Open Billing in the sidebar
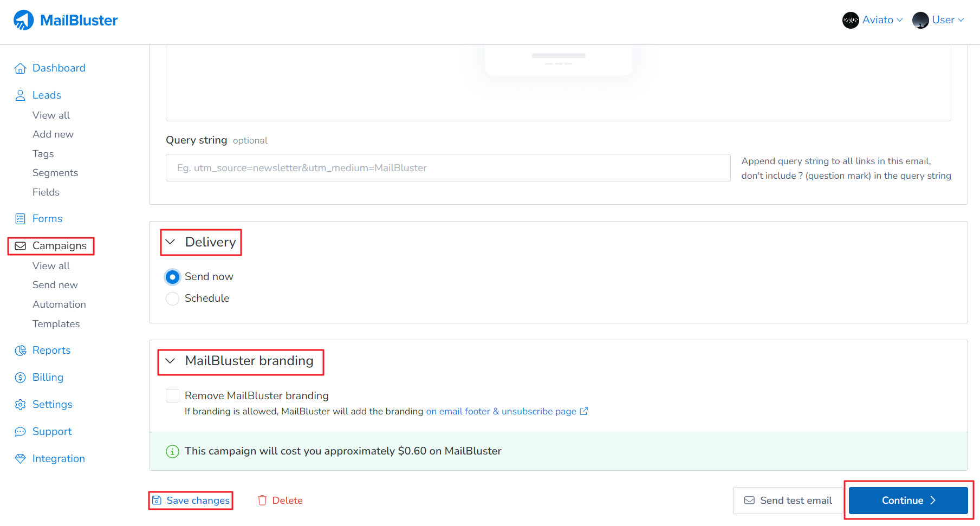This screenshot has height=526, width=980. point(48,378)
